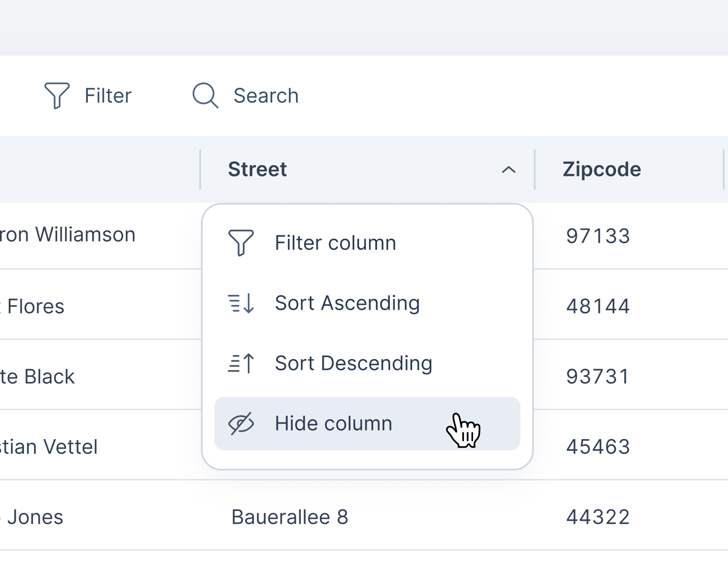Select the funnel icon beside Filter

point(57,95)
